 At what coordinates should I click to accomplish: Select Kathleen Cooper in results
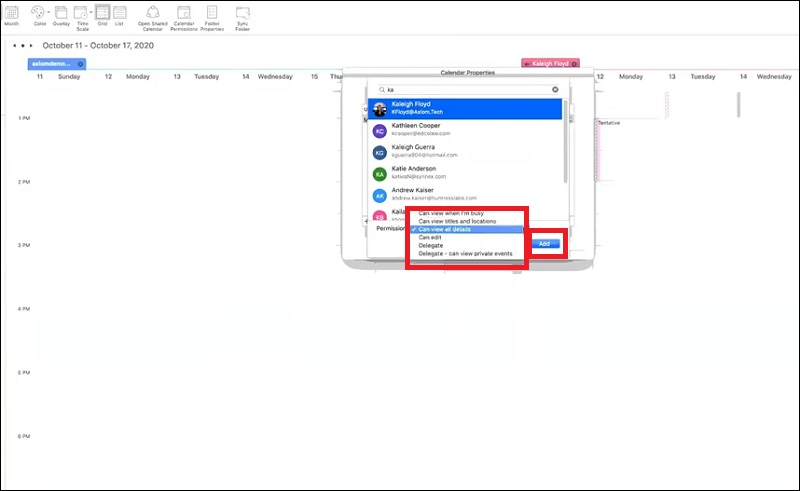[465, 130]
